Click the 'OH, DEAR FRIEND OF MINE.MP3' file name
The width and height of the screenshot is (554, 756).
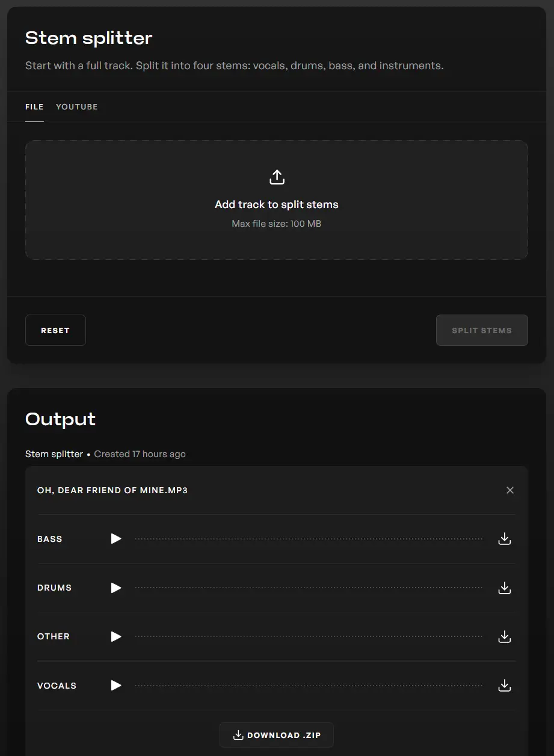pos(112,490)
